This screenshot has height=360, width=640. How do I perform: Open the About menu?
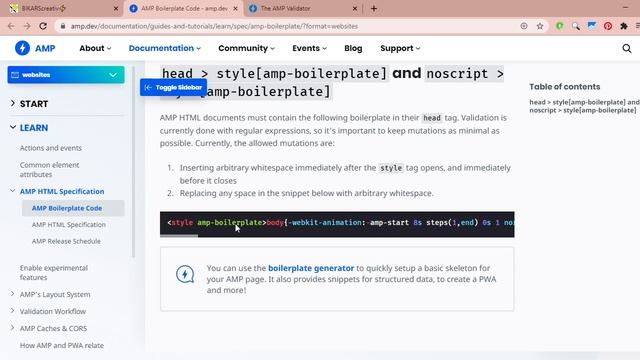pos(95,48)
